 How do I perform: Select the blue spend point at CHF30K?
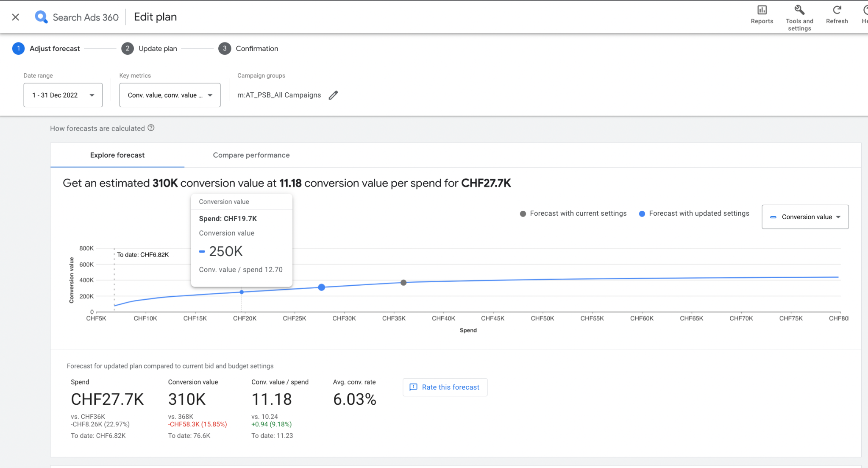322,287
